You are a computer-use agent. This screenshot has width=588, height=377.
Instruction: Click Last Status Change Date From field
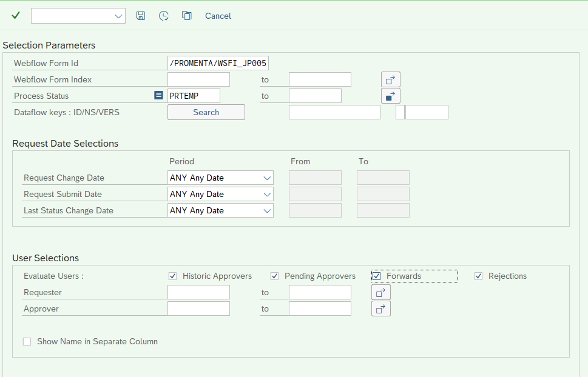tap(315, 210)
